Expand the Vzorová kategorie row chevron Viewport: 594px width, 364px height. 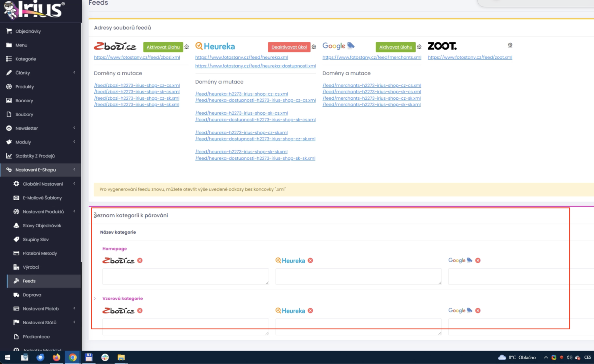[95, 298]
